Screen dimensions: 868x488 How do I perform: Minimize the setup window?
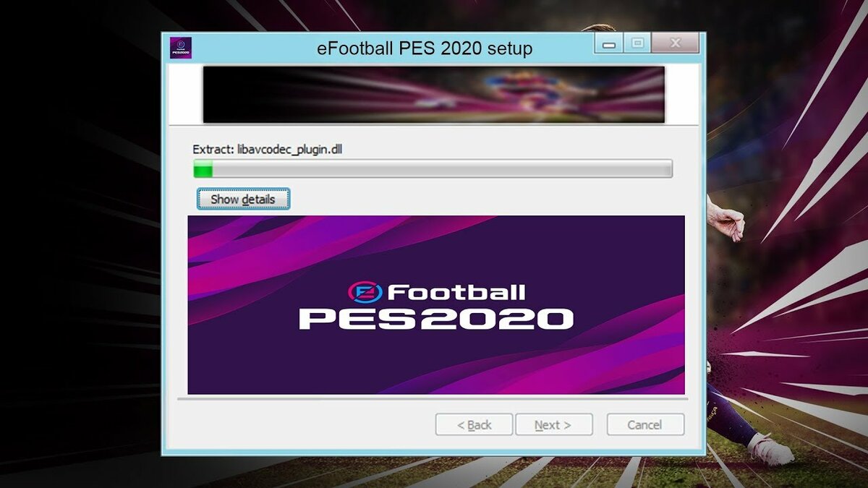609,44
